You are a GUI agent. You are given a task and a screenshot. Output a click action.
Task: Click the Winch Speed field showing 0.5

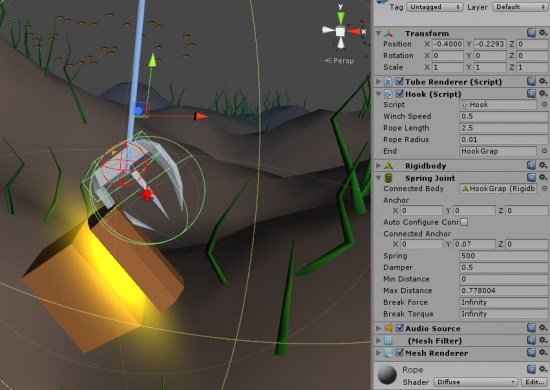pos(504,116)
